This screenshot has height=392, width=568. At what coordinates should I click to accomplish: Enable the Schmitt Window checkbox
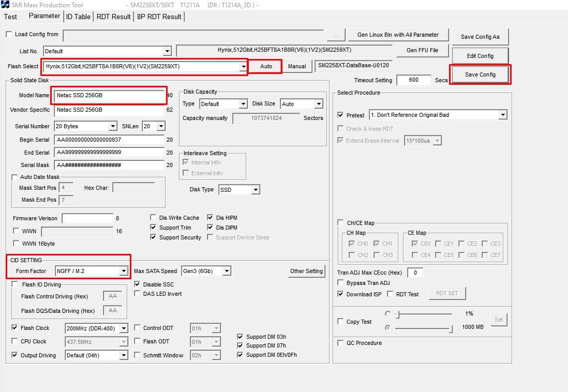click(137, 355)
